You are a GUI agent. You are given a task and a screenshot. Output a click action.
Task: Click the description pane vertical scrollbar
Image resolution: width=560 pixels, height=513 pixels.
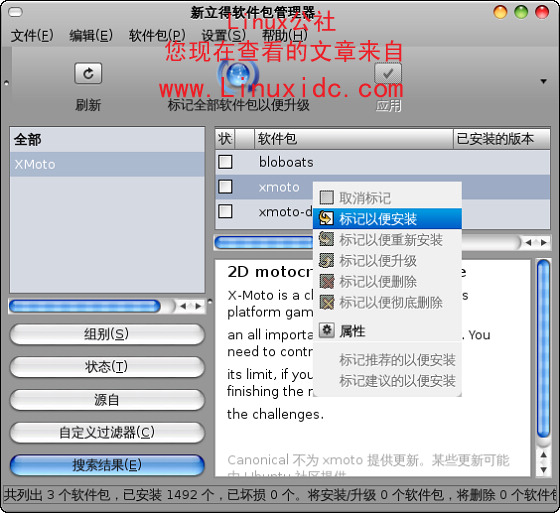543,349
